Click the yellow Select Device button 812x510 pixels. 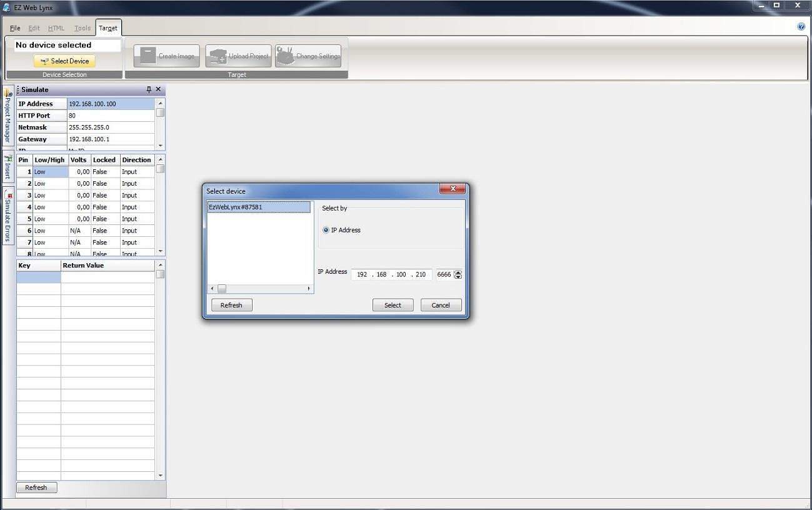(64, 61)
